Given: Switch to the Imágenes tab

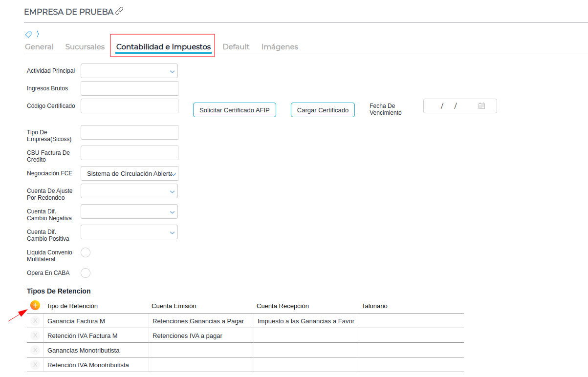Looking at the screenshot, I should (280, 47).
